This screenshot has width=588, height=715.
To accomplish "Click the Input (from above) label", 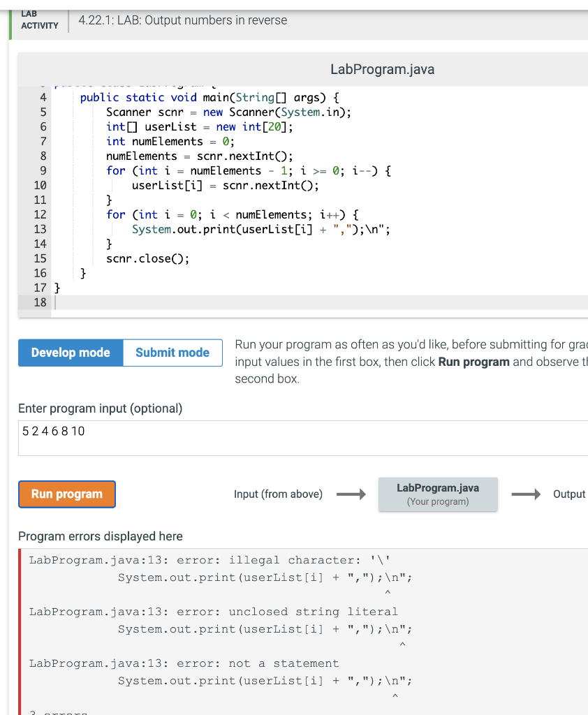I will [x=278, y=494].
